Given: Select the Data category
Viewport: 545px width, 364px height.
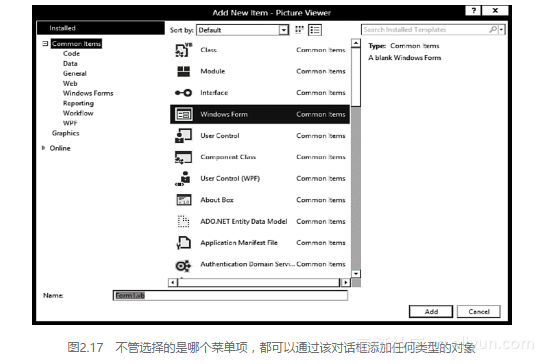Looking at the screenshot, I should [x=70, y=64].
